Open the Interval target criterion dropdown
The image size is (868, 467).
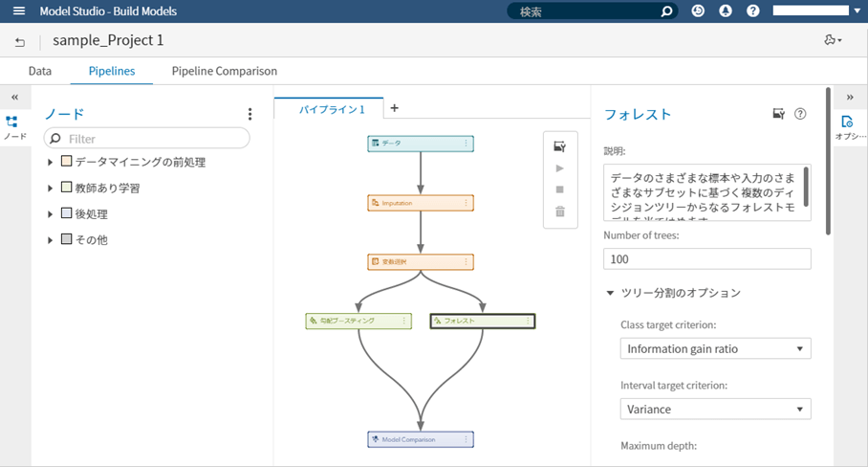(715, 409)
